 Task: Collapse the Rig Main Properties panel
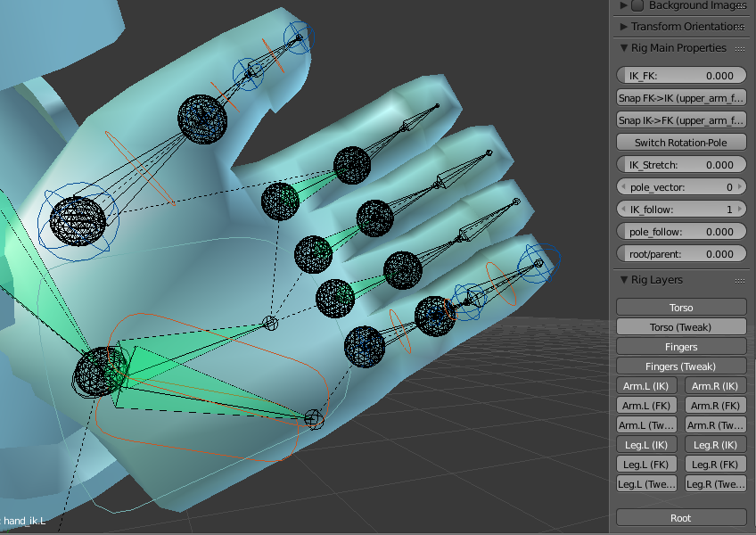coord(624,48)
